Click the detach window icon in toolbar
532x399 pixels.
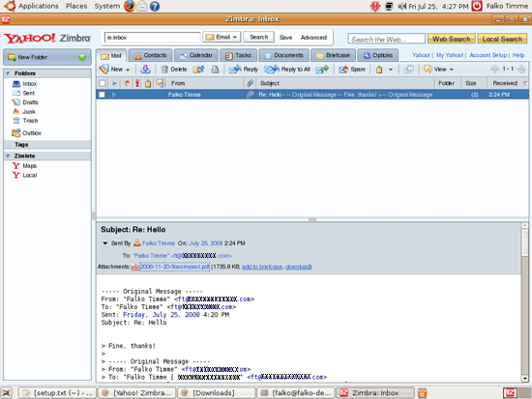[409, 70]
